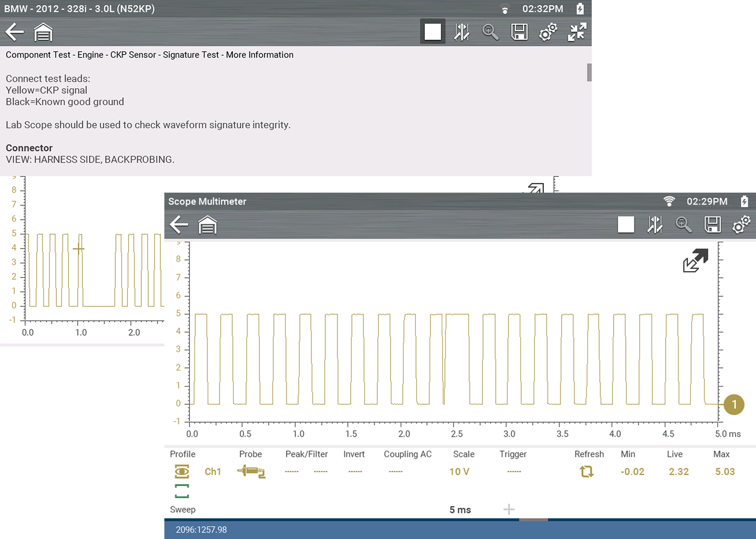Toggle Coupling AC for Ch1
756x539 pixels.
click(x=395, y=472)
